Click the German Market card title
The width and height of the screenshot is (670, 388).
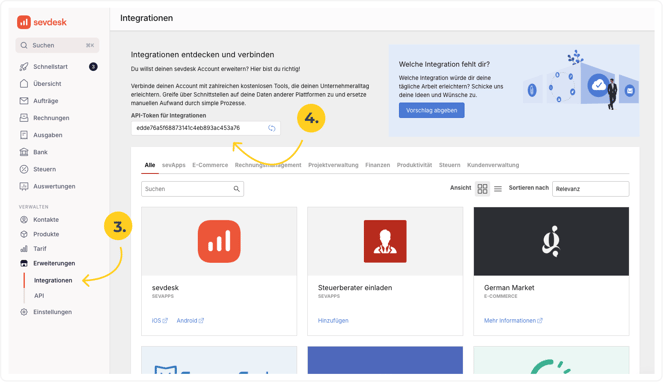[x=509, y=288]
